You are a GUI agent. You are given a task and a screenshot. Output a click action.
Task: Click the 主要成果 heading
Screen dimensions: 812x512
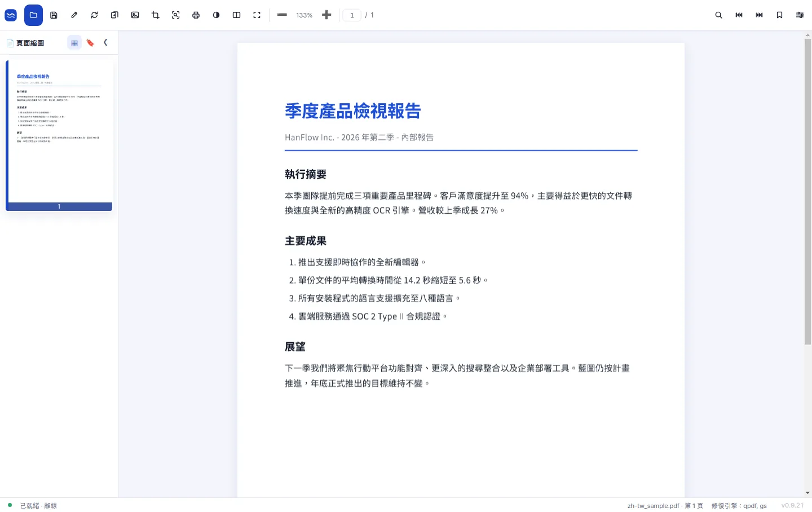(x=306, y=241)
